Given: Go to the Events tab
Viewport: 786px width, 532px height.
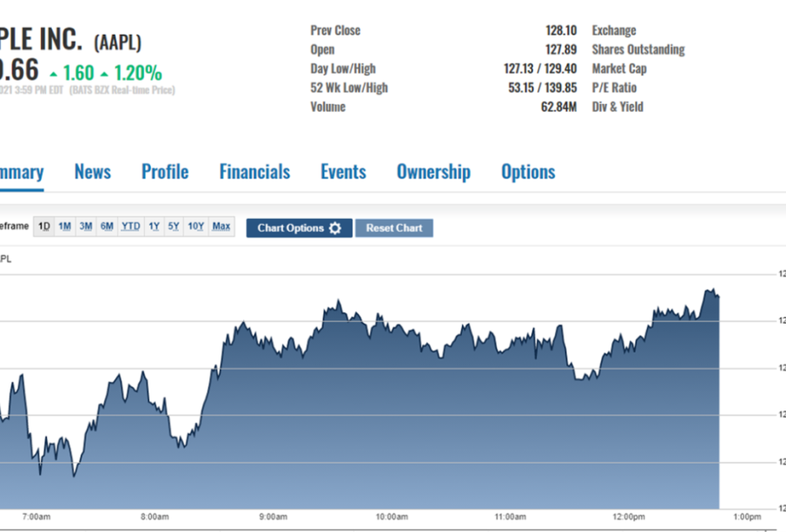Looking at the screenshot, I should [x=343, y=172].
